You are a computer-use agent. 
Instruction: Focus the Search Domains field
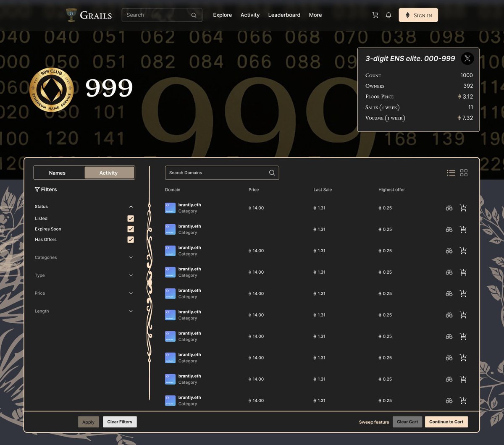pos(222,173)
